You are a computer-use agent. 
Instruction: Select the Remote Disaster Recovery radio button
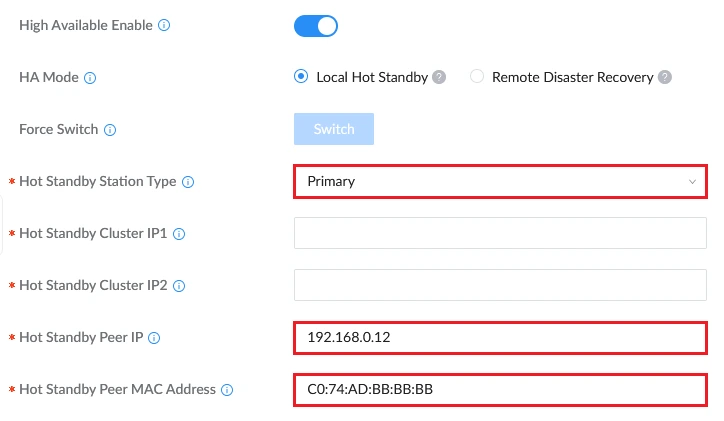(477, 76)
